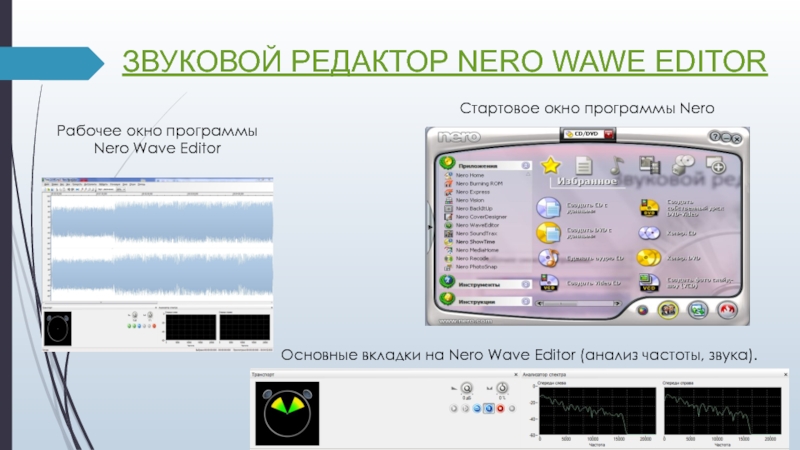
Task: Launch Nero BackItUp from the list
Action: (474, 208)
